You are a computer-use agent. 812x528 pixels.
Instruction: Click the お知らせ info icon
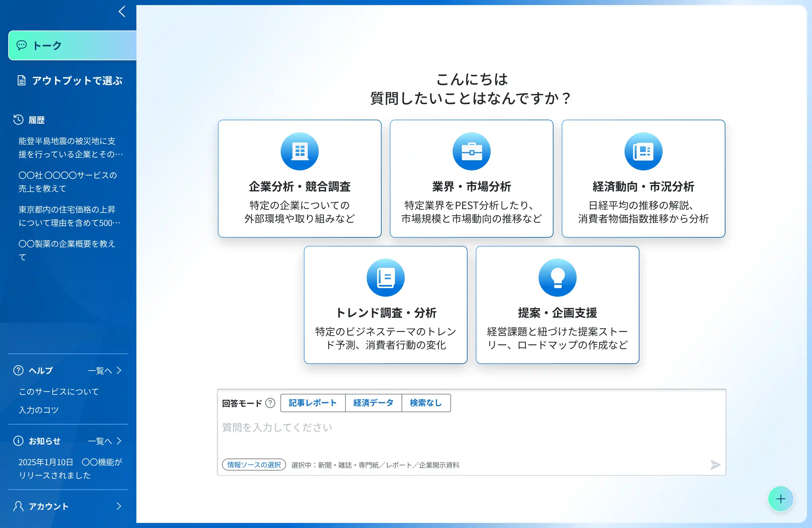click(18, 441)
